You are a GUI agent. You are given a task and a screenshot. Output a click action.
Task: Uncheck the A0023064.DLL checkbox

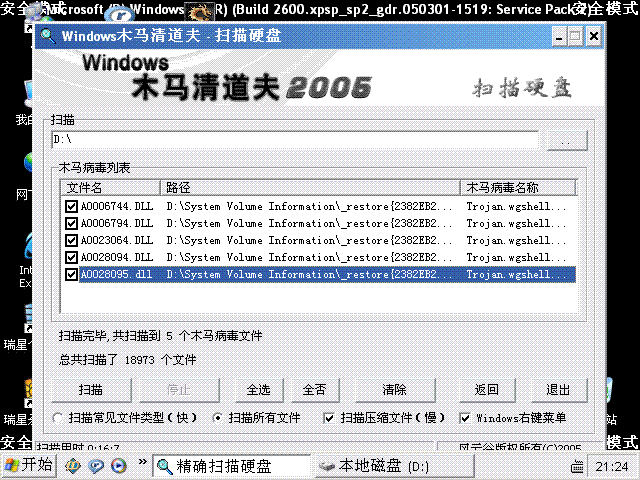pos(71,240)
